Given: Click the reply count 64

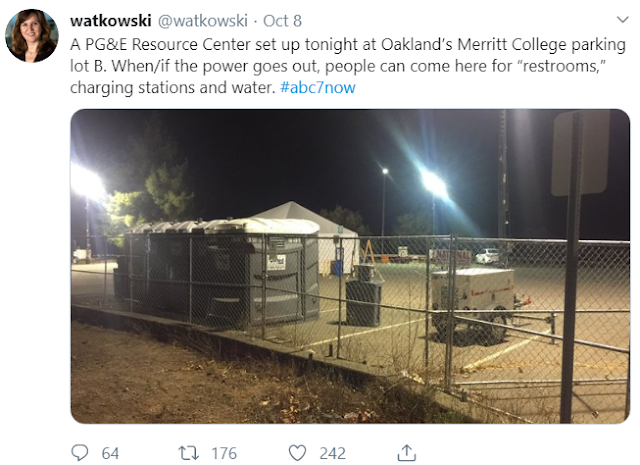Looking at the screenshot, I should coord(110,453).
